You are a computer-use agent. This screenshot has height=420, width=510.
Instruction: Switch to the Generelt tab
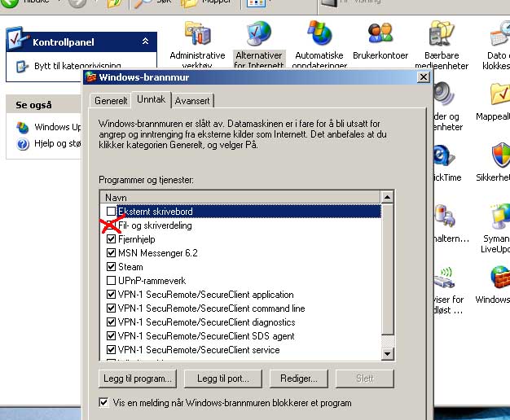click(111, 100)
